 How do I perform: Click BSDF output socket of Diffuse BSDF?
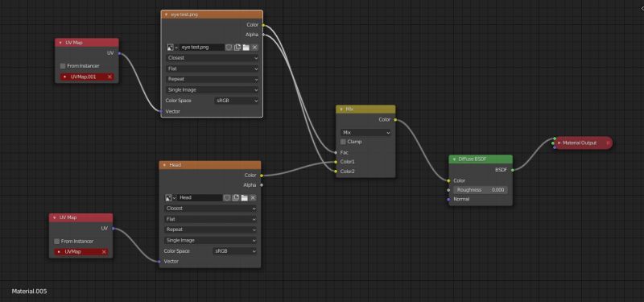click(512, 170)
